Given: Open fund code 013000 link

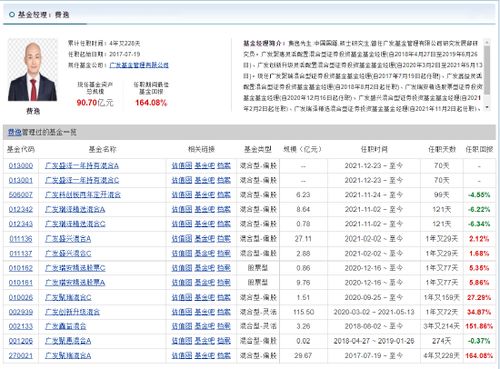Looking at the screenshot, I should pos(21,166).
